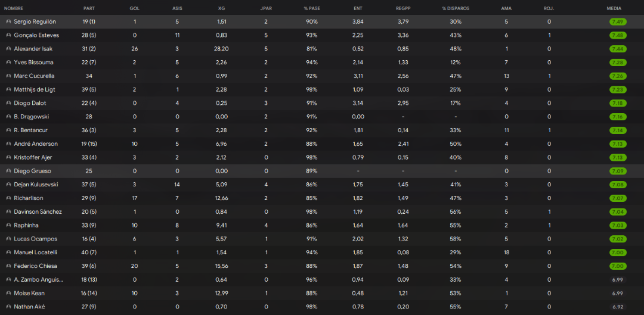Click the person icon next to Marc Cucurella
The image size is (644, 315).
[8, 76]
